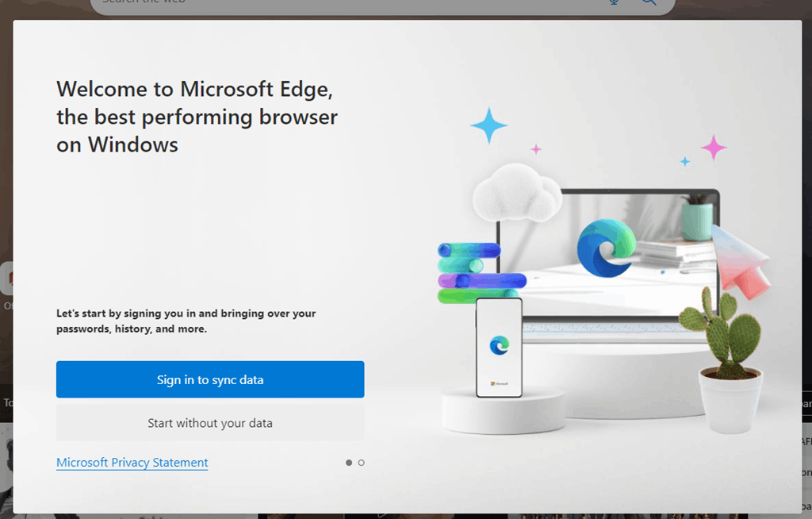Click the Sign in to sync data button
The width and height of the screenshot is (812, 519).
coord(210,379)
